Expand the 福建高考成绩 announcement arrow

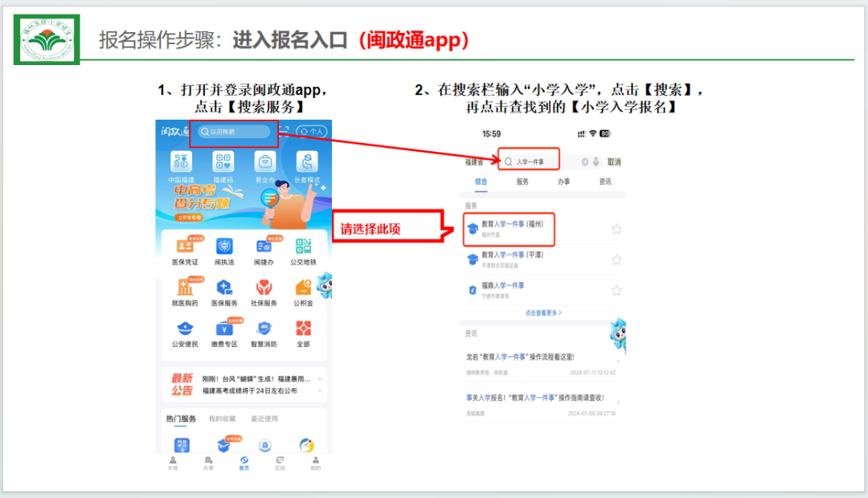pyautogui.click(x=320, y=390)
